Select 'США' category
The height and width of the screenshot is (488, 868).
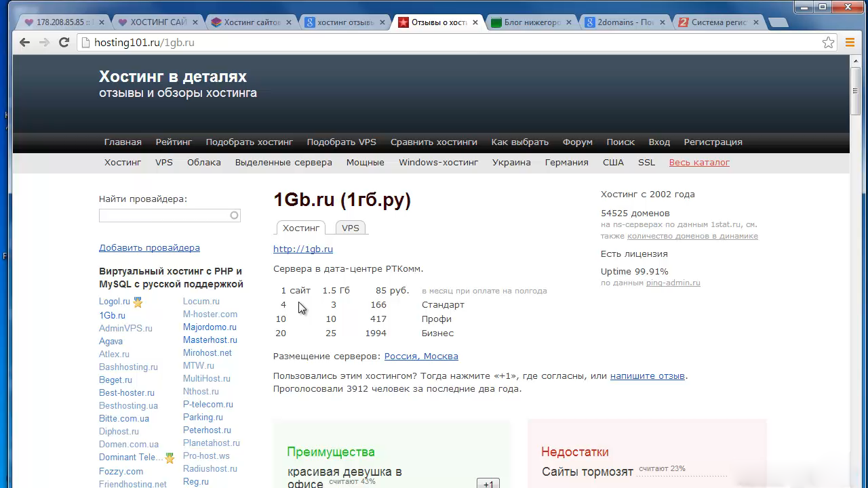(613, 163)
